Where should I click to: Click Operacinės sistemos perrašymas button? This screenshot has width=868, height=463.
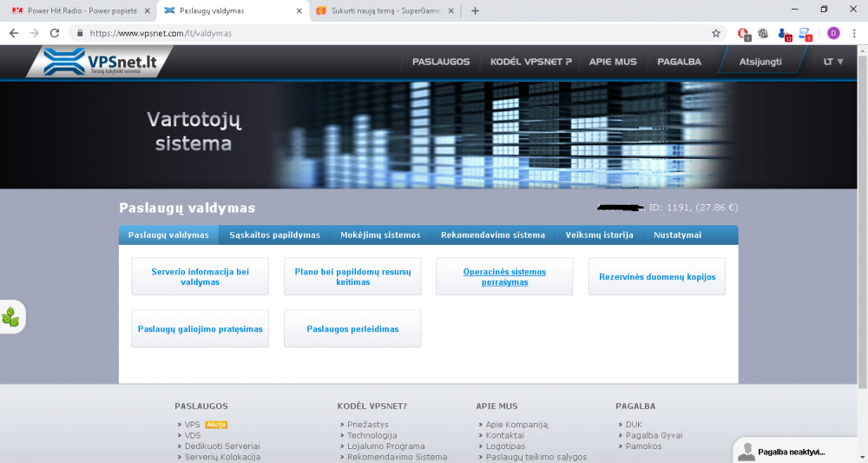click(x=503, y=276)
